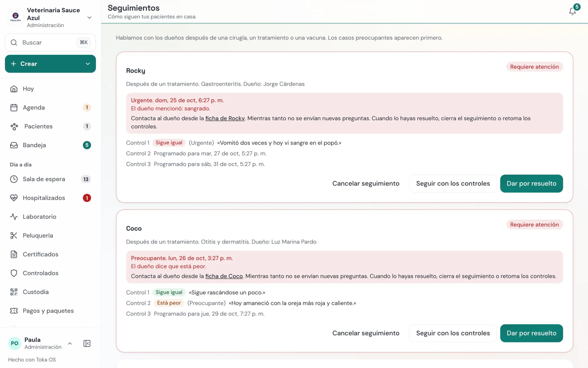The height and width of the screenshot is (368, 588).
Task: Open Bandeja in the sidebar
Action: tap(50, 145)
